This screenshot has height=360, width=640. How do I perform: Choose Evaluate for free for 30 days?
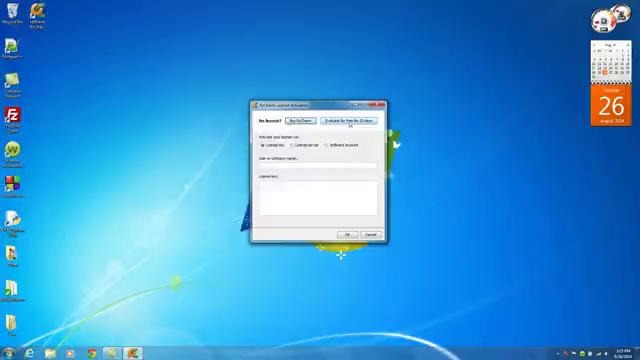349,121
